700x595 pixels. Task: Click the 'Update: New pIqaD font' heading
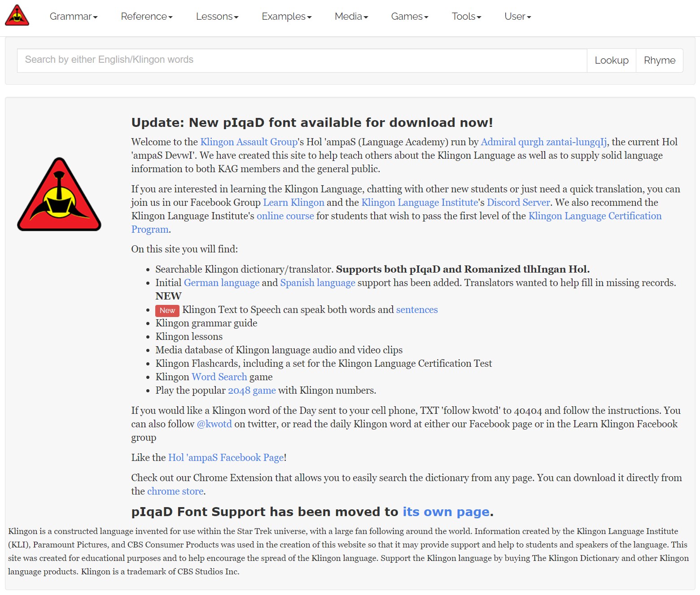point(312,123)
